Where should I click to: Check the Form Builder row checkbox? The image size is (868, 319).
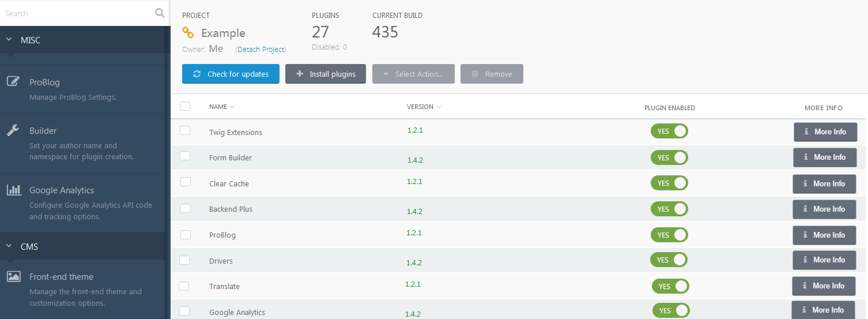[185, 156]
